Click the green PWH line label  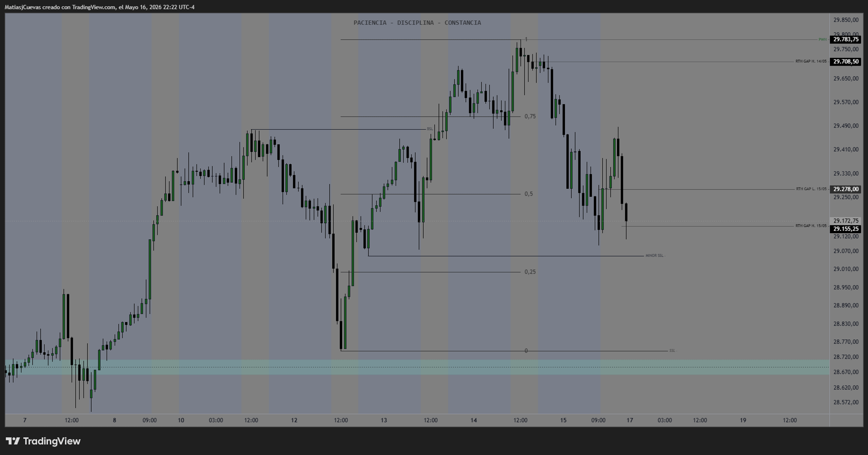click(x=822, y=40)
